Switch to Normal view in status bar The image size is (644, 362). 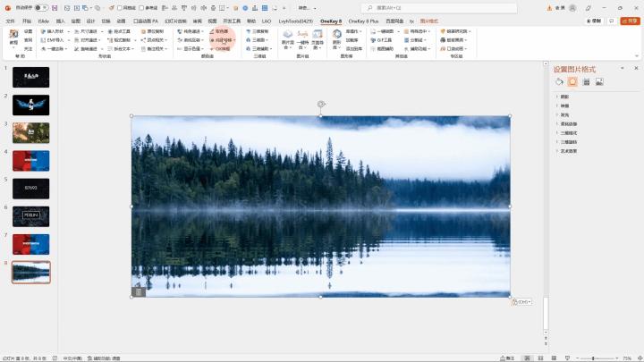click(528, 358)
